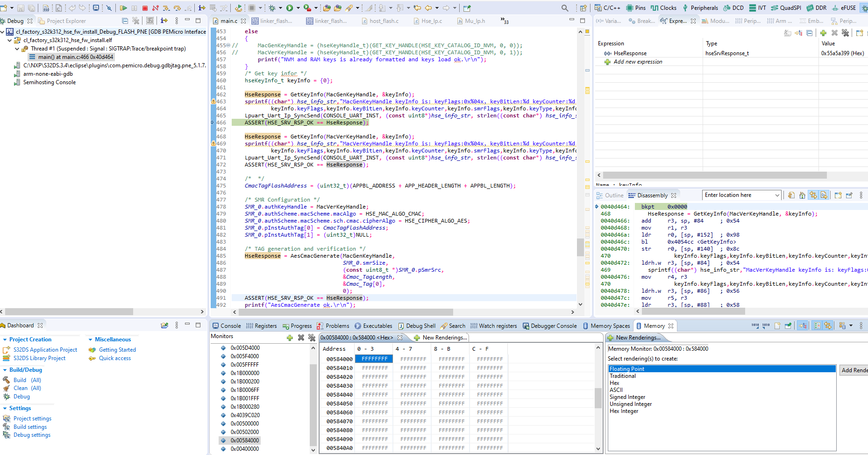Click Home icon in Disassembly toolbar

tap(802, 195)
